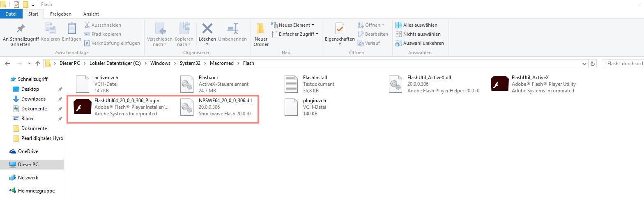Open the Öffnen dropdown in ribbon

[x=383, y=25]
